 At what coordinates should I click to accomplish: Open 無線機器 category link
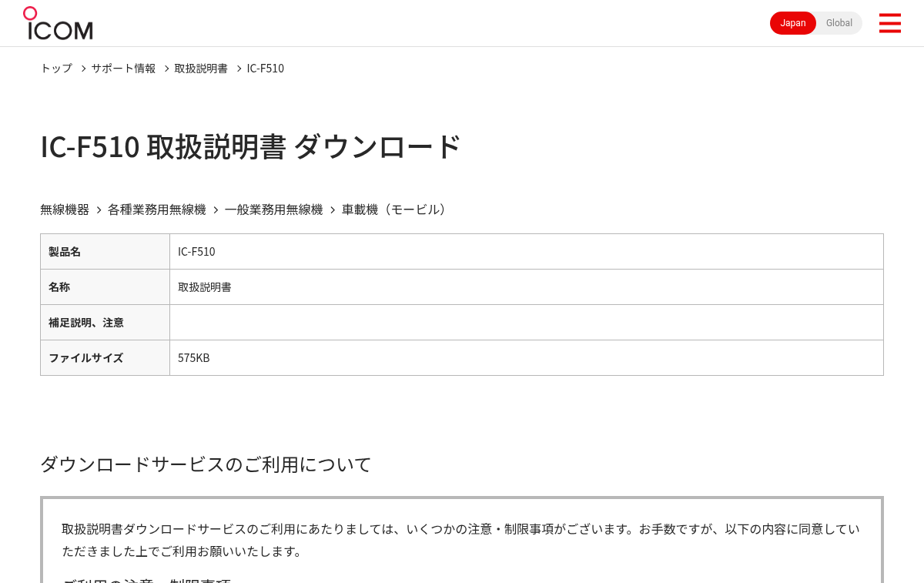point(65,209)
